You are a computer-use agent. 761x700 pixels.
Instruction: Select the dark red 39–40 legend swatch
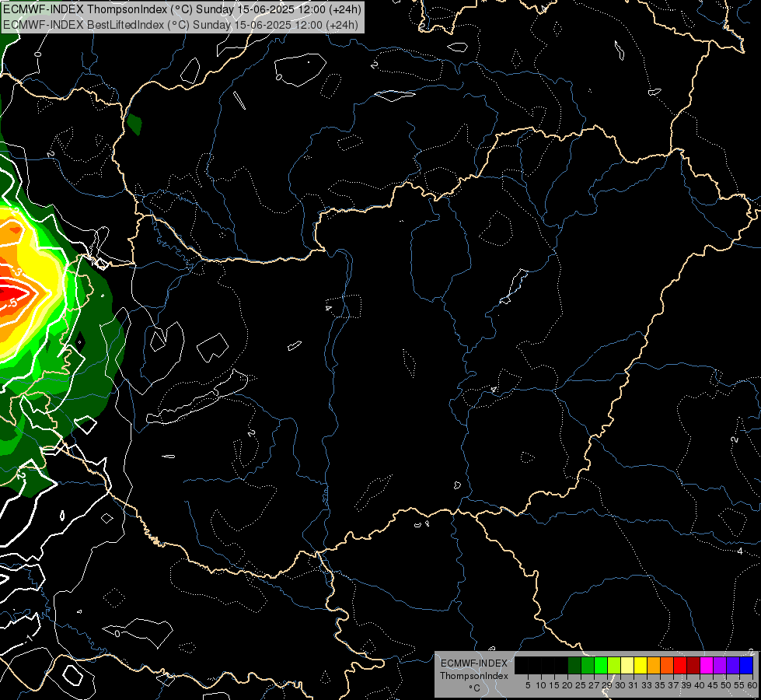[x=693, y=665]
